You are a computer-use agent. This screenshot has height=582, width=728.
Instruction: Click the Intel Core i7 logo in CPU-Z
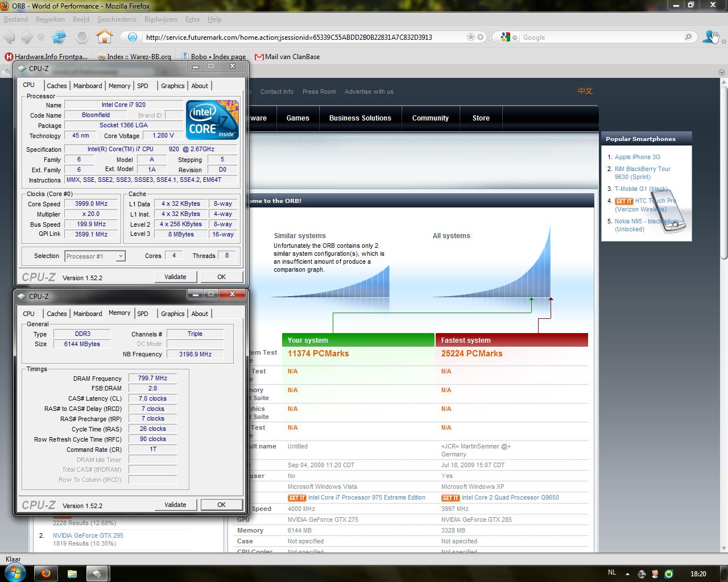point(212,120)
